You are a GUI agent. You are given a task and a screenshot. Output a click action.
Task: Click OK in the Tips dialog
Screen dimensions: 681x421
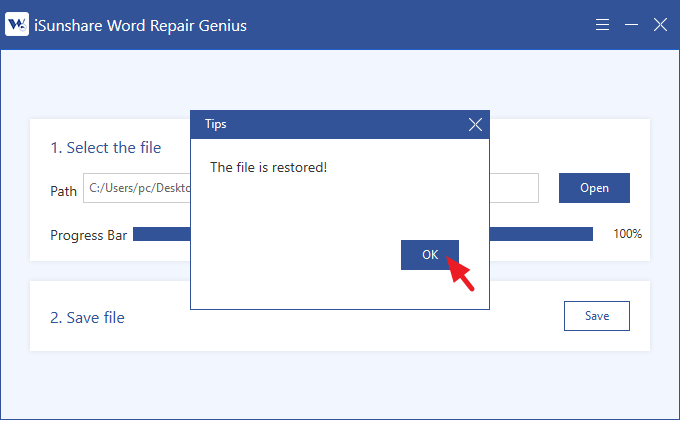pyautogui.click(x=430, y=255)
